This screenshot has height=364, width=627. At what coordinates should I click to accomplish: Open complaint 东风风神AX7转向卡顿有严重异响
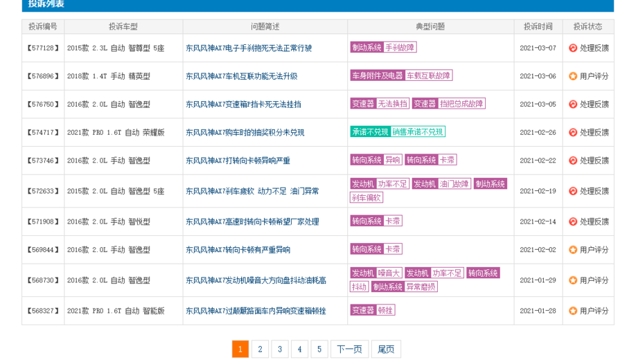238,250
